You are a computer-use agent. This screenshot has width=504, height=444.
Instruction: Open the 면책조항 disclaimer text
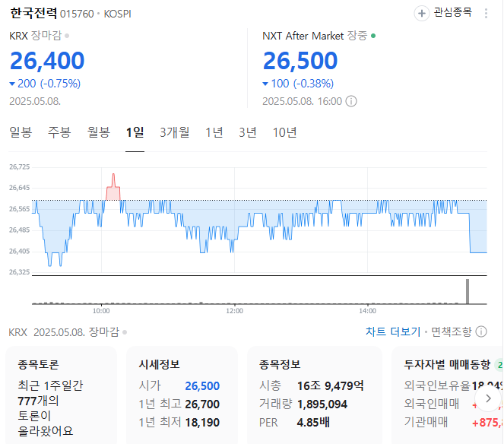(452, 331)
